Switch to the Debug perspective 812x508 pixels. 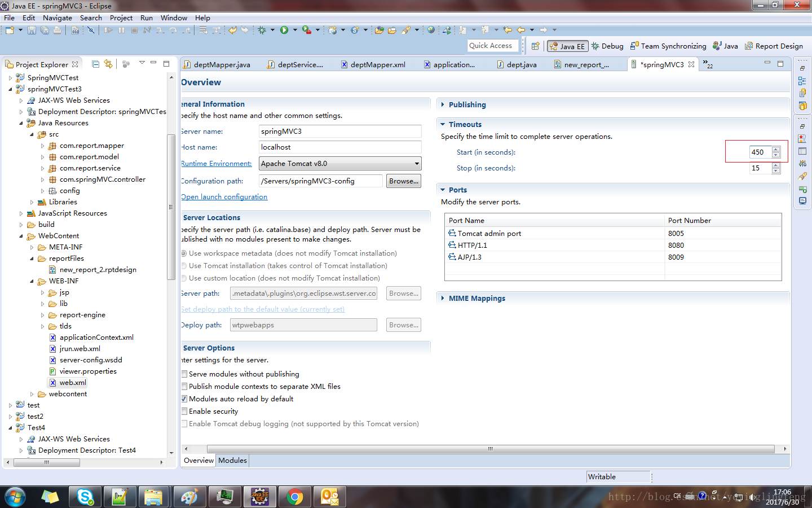607,46
